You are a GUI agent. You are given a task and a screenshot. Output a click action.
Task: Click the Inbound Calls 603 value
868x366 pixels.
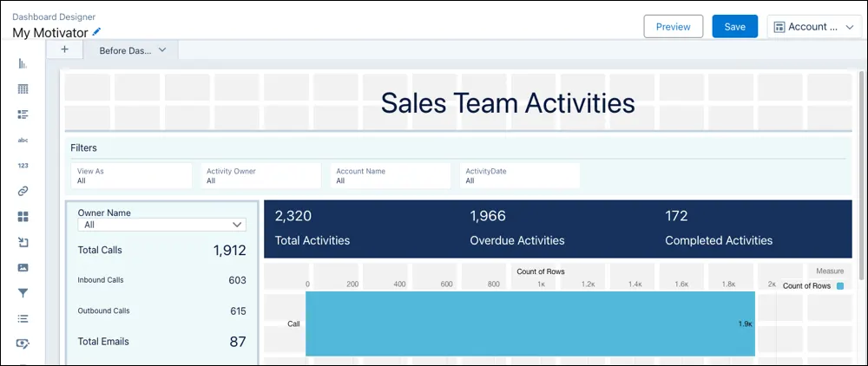click(238, 280)
